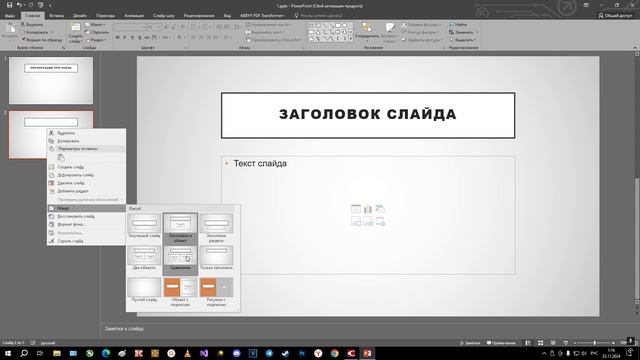Image resolution: width=640 pixels, height=360 pixels.
Task: Click the Reset button in Slides group
Action: pos(97,32)
